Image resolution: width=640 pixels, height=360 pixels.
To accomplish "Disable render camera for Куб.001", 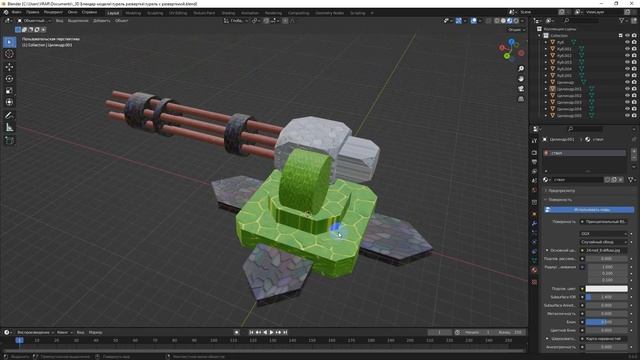I will [634, 49].
